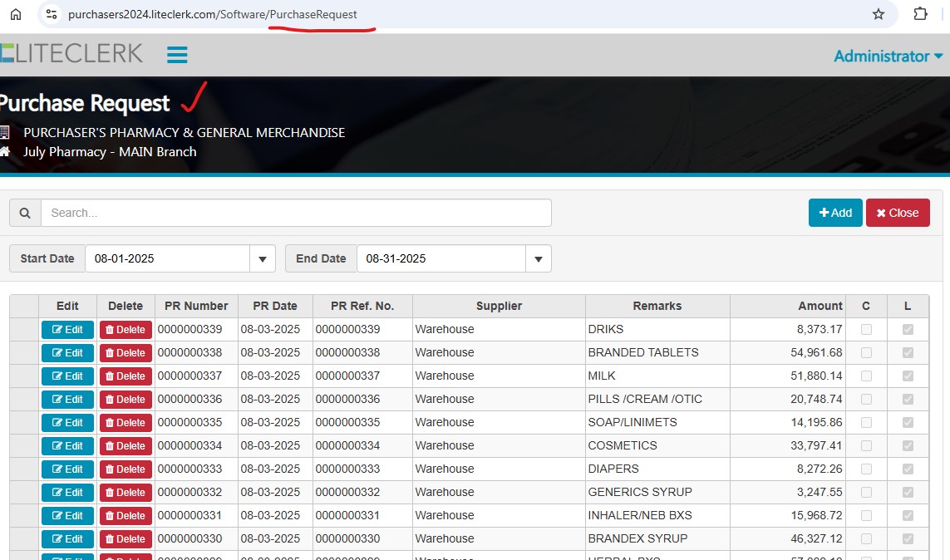The image size is (950, 560).
Task: Close the Purchase Request page
Action: 898,213
